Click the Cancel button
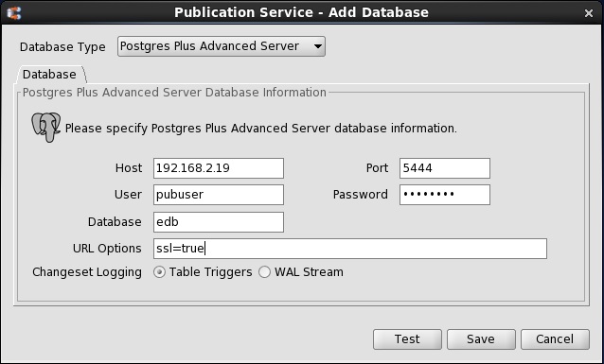The height and width of the screenshot is (364, 604). coord(555,339)
